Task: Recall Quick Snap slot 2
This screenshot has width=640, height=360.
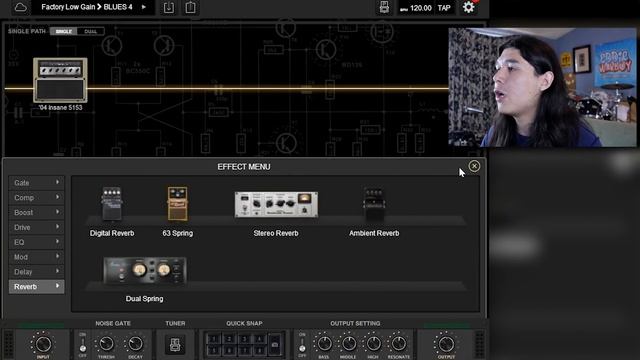Action: tap(229, 339)
